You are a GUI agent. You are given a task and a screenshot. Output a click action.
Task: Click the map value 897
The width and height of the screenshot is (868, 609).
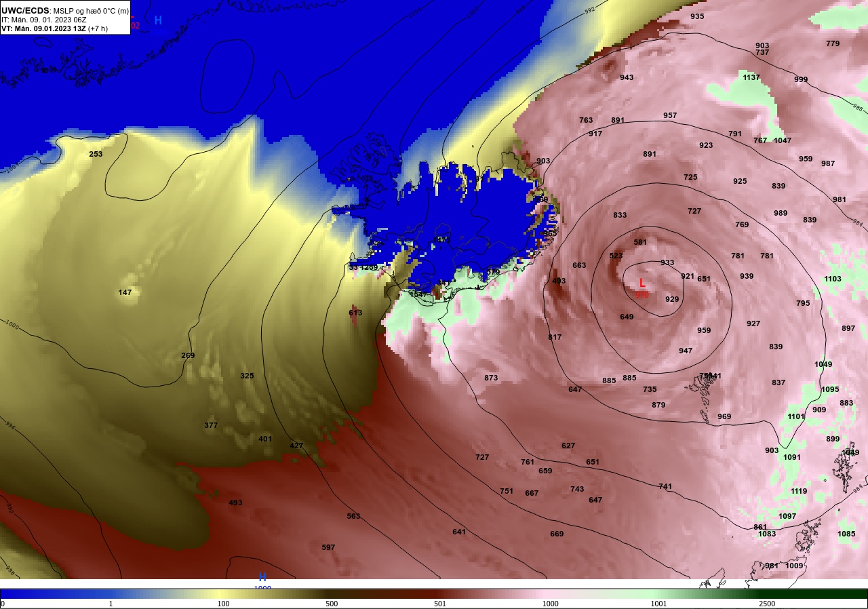click(x=848, y=328)
